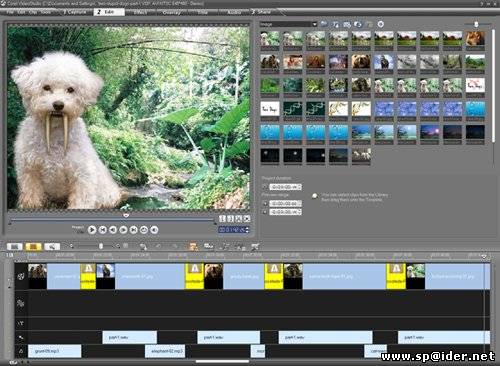The height and width of the screenshot is (366, 500).
Task: Open the system volume control
Action: point(154,230)
